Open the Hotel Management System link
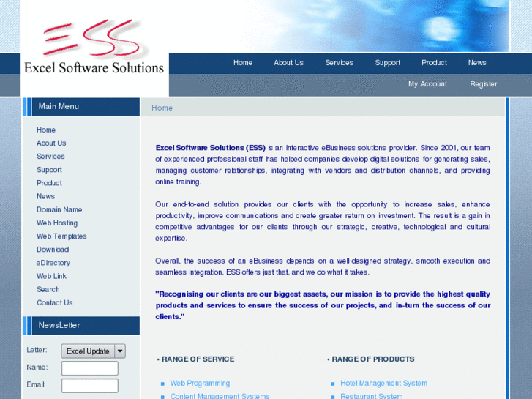 tap(383, 384)
